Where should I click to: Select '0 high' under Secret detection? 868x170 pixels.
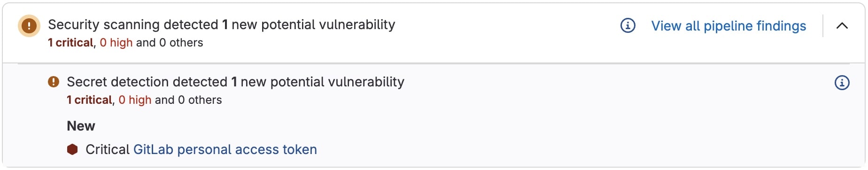click(x=135, y=100)
